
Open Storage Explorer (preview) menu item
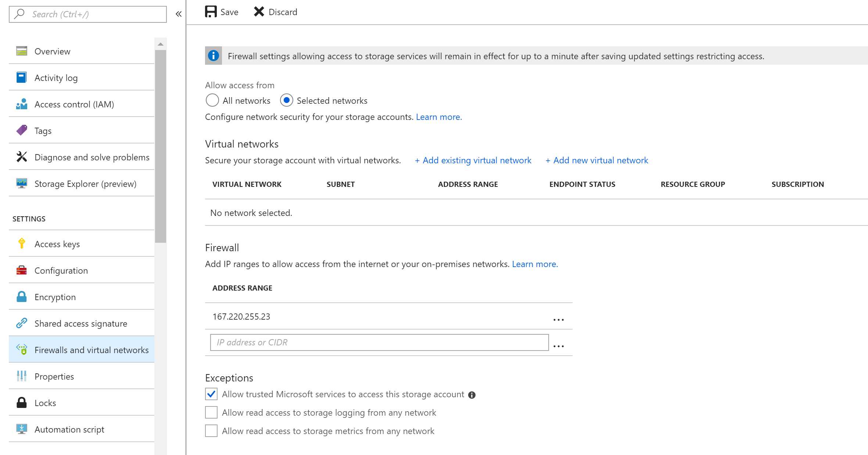pos(85,184)
